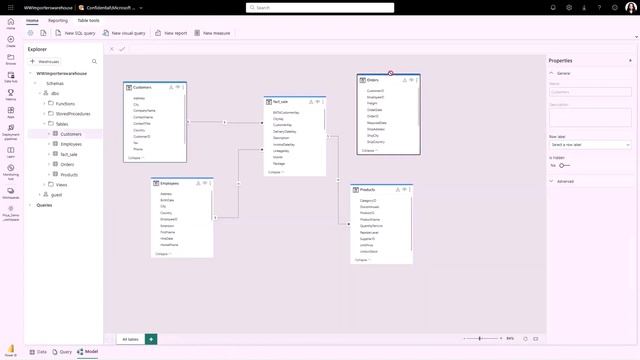640x360 pixels.
Task: Select the Employees table in Explorer
Action: (71, 144)
